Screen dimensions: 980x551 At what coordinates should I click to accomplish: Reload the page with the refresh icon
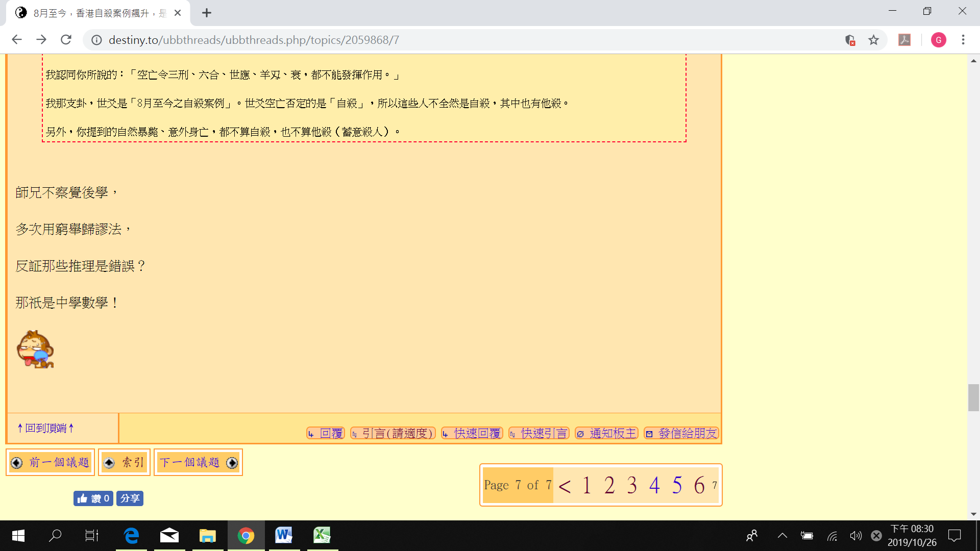[x=66, y=40]
